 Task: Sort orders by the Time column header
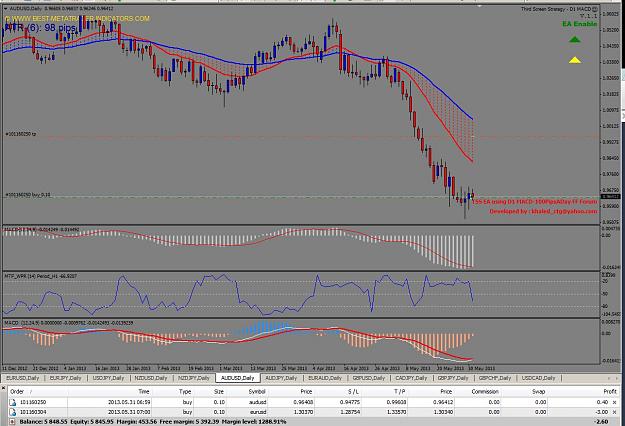[143, 392]
